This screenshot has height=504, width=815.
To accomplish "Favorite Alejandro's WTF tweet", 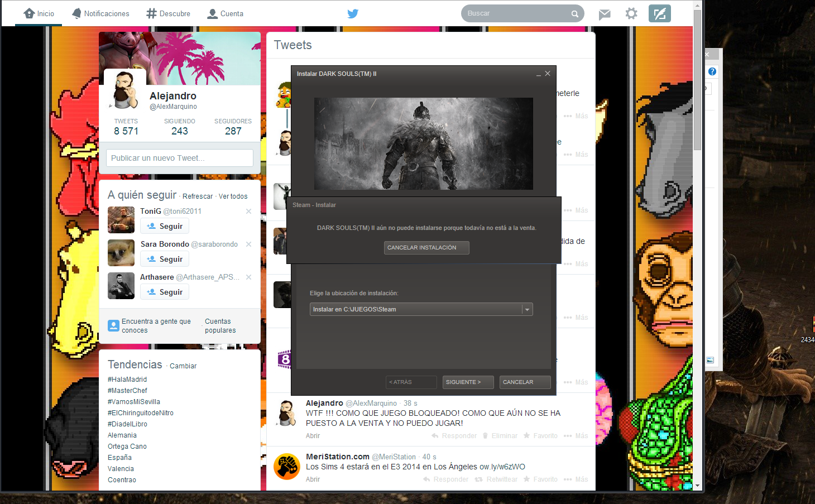I will (x=540, y=436).
